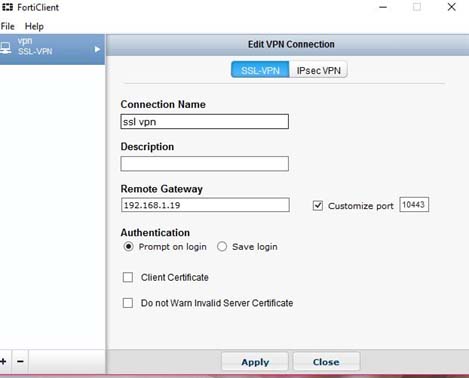Image resolution: width=469 pixels, height=378 pixels.
Task: Close the FortiClient window
Action: point(451,7)
